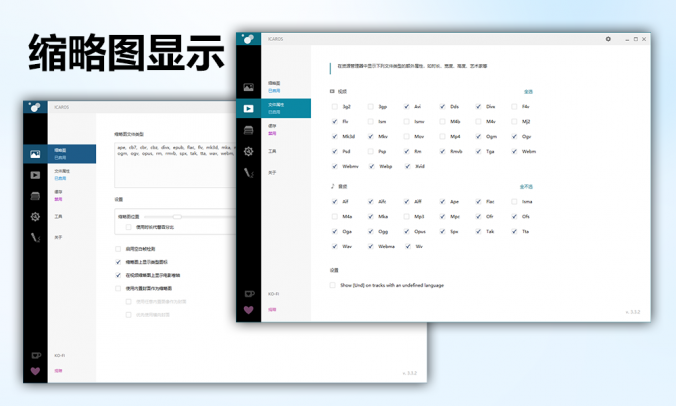Switch to 缩略图 label in front window sidebar

274,83
